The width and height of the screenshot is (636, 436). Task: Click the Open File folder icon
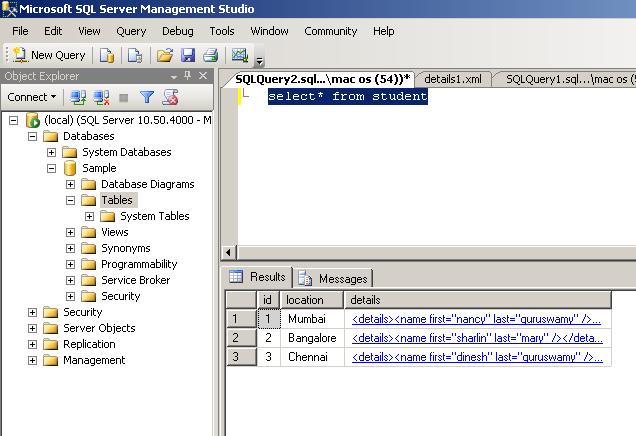click(165, 55)
